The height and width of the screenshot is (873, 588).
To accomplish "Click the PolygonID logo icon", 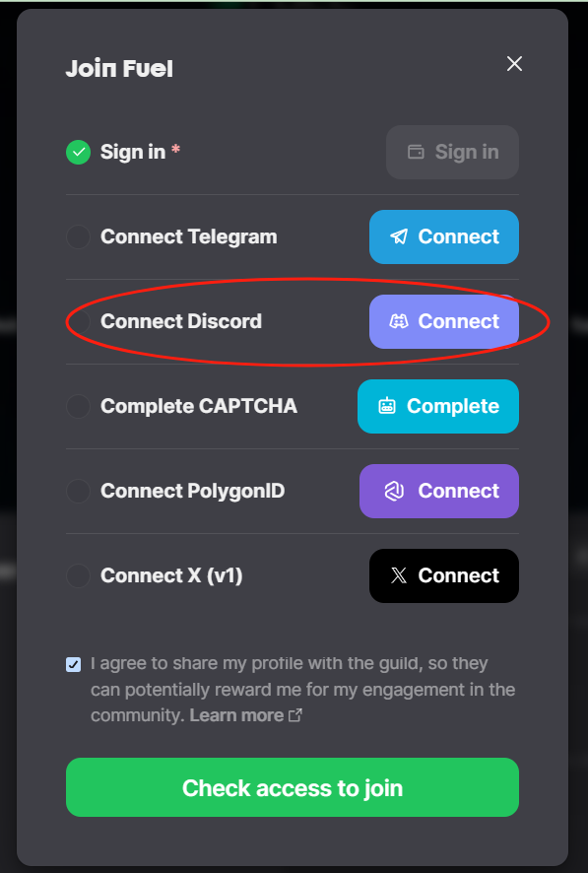I will (x=394, y=491).
